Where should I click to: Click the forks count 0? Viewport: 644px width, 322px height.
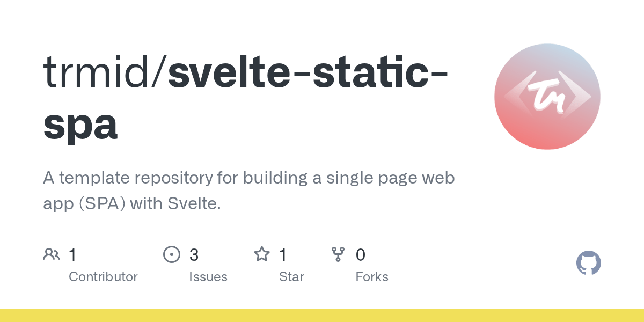pyautogui.click(x=361, y=255)
